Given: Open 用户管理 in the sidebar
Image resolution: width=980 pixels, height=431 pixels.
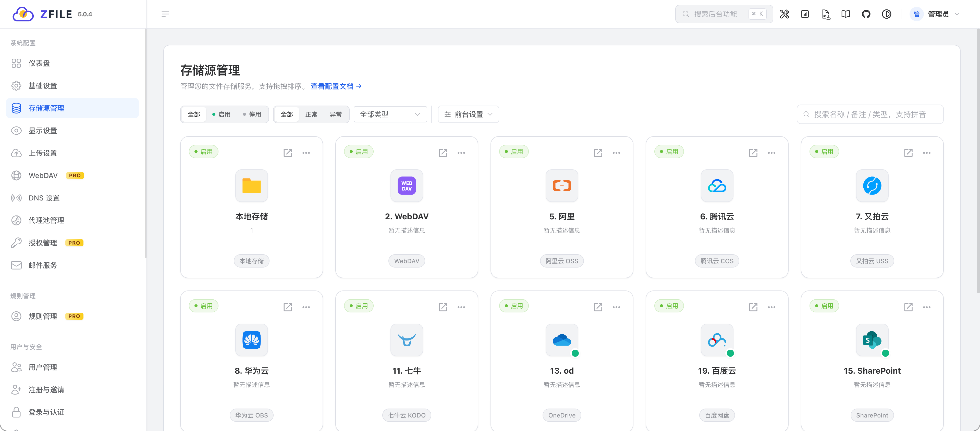Looking at the screenshot, I should pos(72,367).
